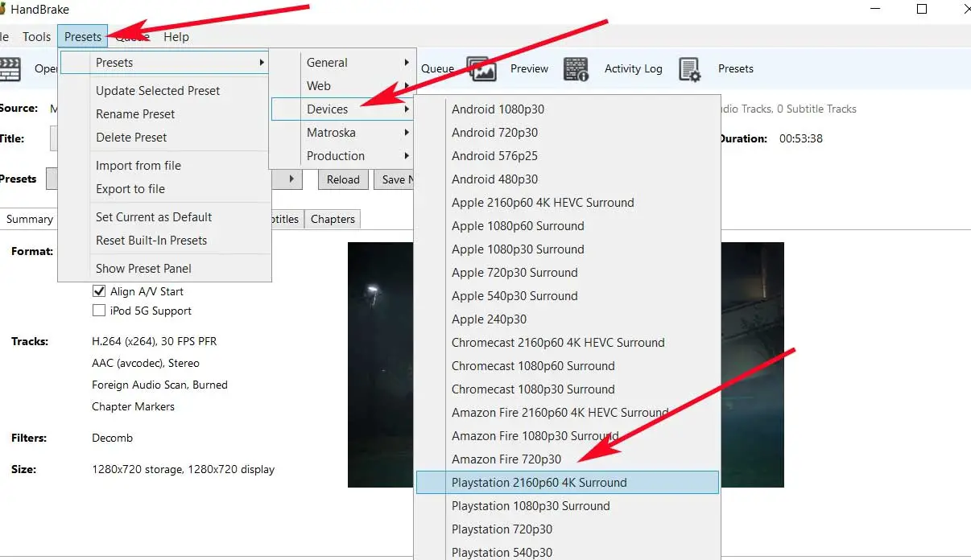Choose Update Selected Preset
Image resolution: width=971 pixels, height=560 pixels.
click(x=164, y=91)
